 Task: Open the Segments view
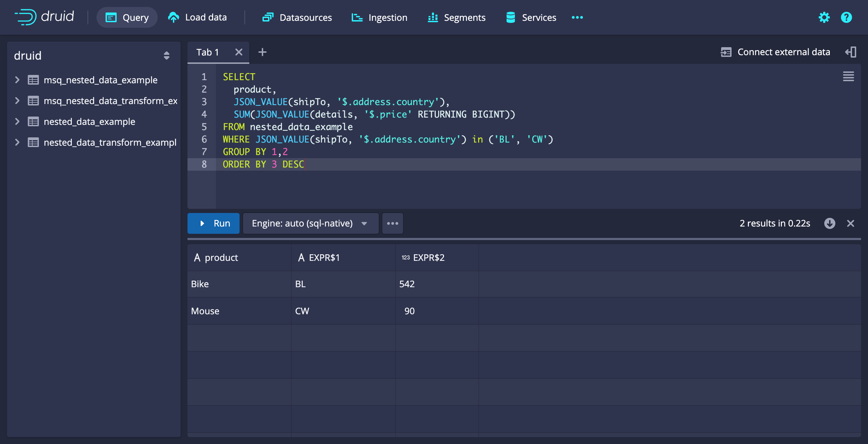(x=457, y=17)
